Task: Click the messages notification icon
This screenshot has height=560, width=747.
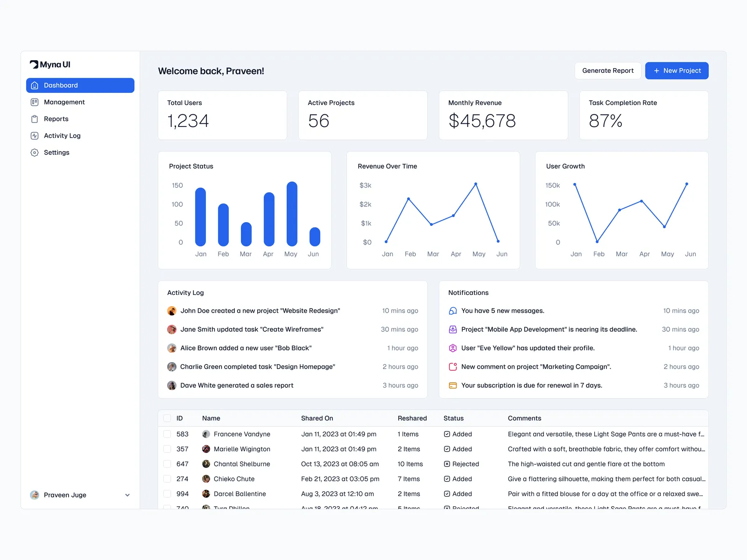Action: click(x=452, y=311)
